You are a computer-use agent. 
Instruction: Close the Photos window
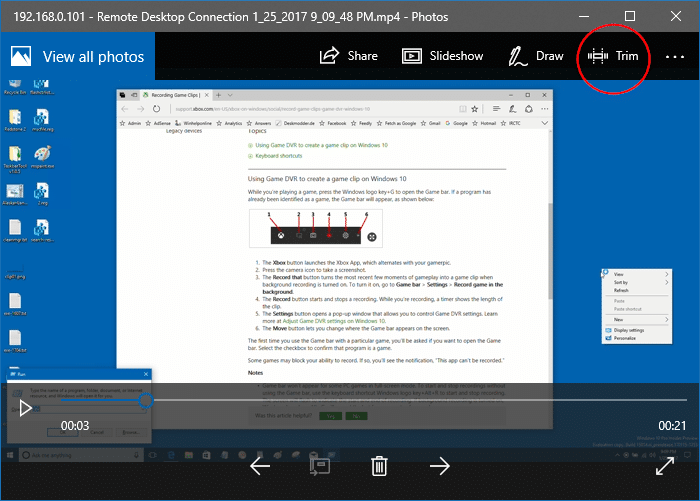(x=675, y=16)
